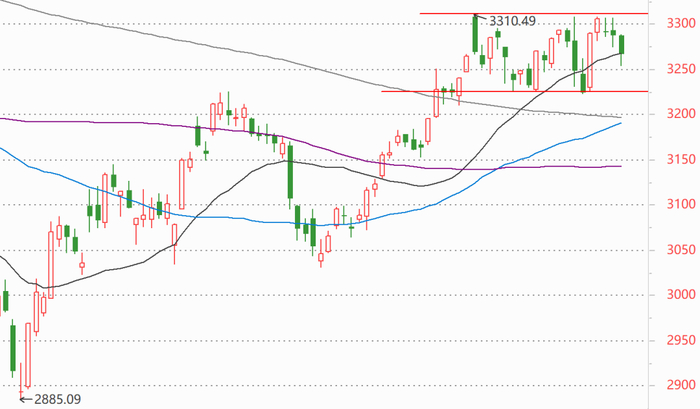
Task: Click the 3250 axis price label
Action: point(681,69)
